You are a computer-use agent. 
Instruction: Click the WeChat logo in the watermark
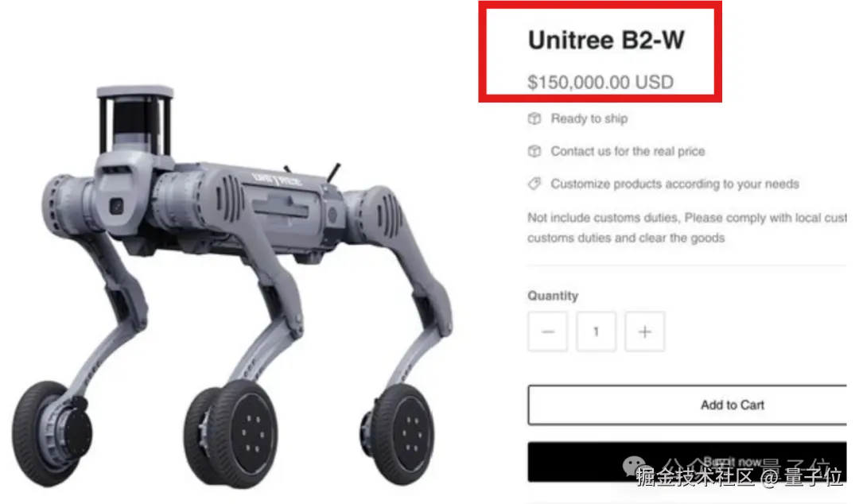click(x=635, y=466)
